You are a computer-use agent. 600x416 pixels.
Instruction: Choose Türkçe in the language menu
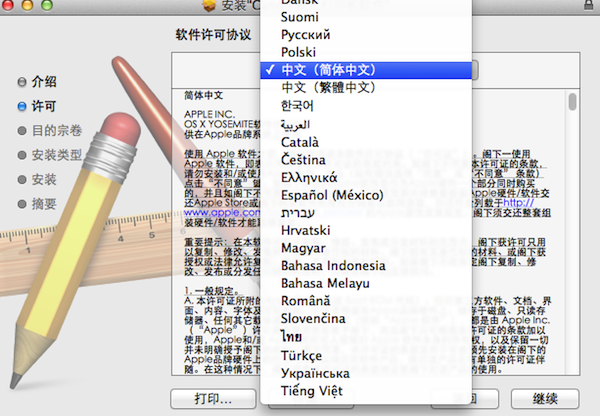(x=365, y=356)
